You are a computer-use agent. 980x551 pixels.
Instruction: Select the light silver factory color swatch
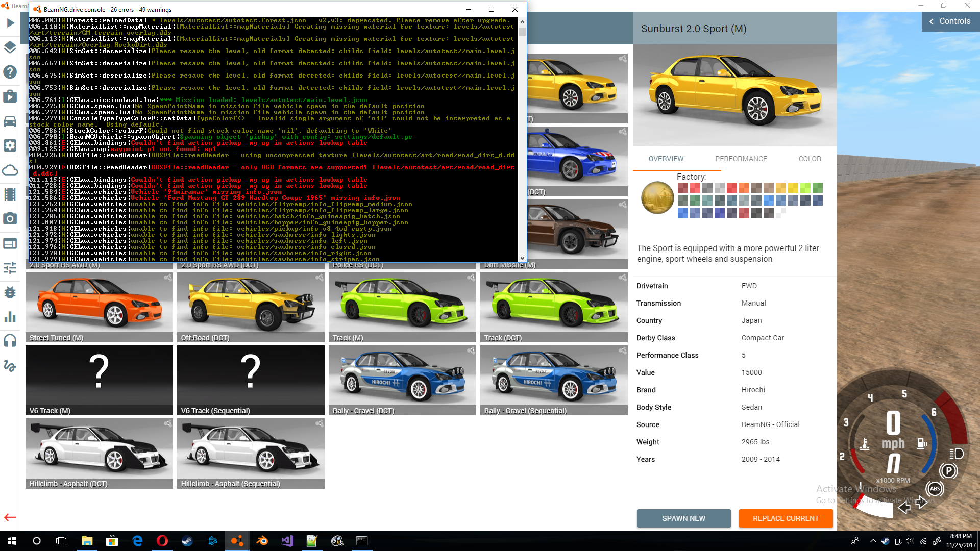point(719,188)
